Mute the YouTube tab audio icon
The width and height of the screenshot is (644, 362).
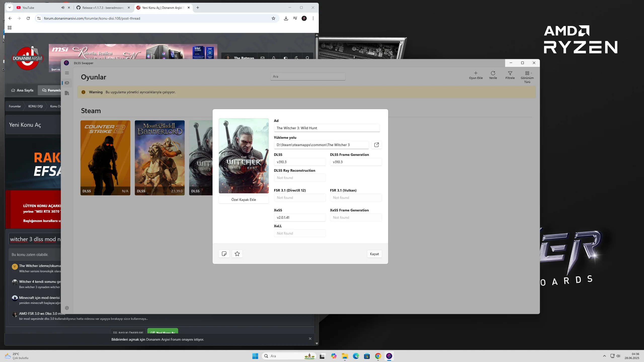pos(63,8)
